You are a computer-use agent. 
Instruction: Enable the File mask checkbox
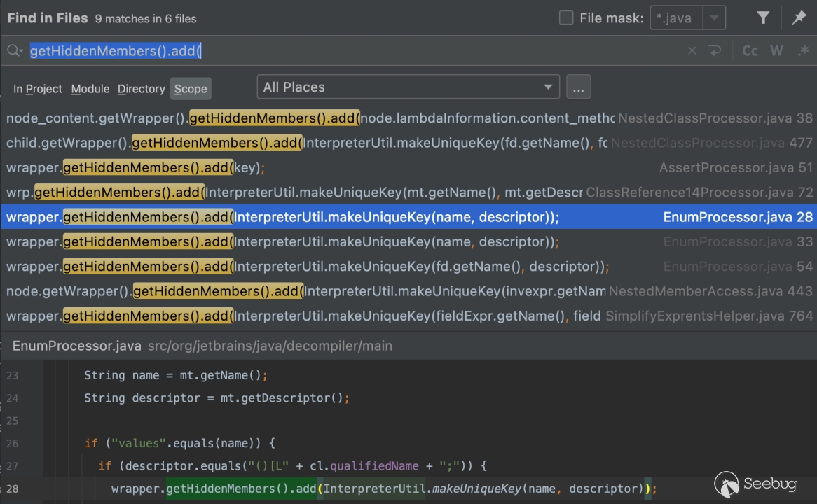point(566,18)
